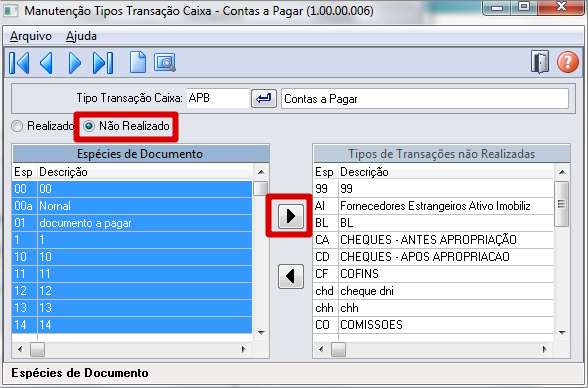The image size is (588, 388).
Task: Click down arrow of Tipos de Transações scrollbar
Action: click(562, 333)
